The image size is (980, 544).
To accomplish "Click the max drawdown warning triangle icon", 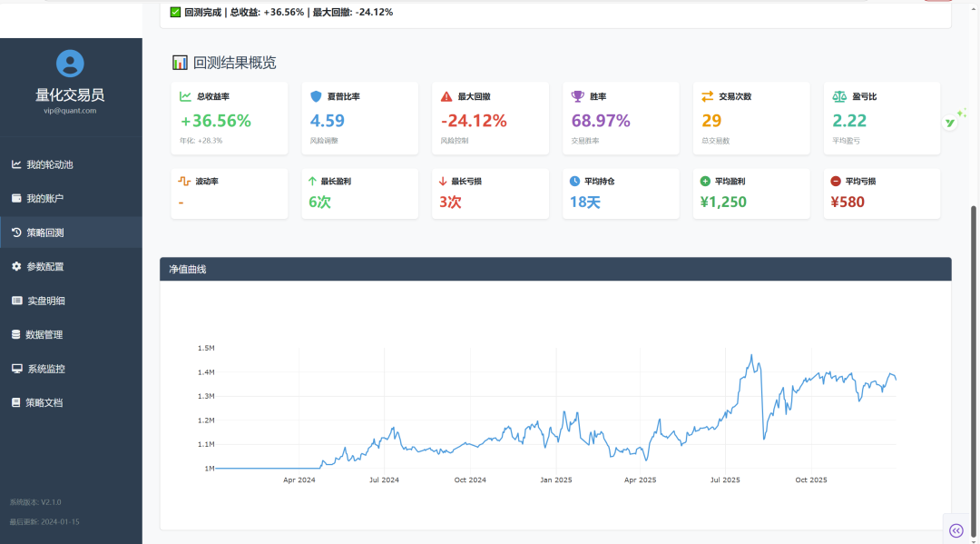I will click(446, 96).
